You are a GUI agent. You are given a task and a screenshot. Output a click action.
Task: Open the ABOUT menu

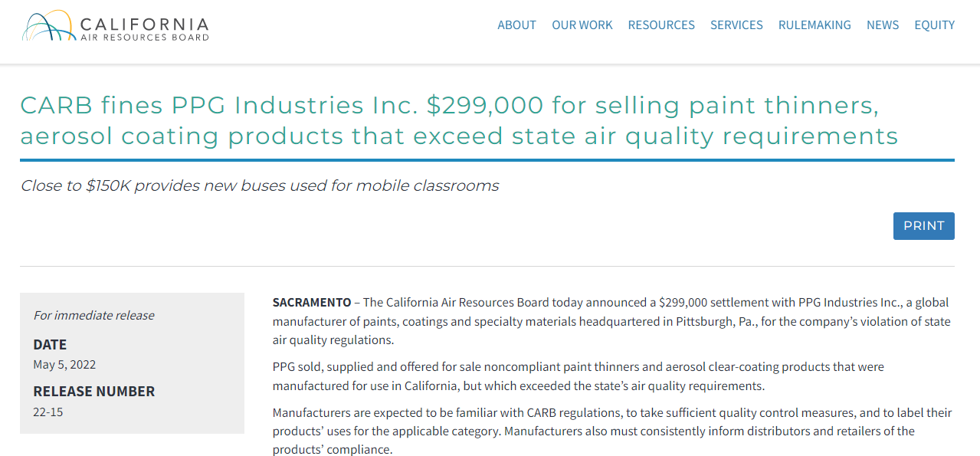coord(516,25)
